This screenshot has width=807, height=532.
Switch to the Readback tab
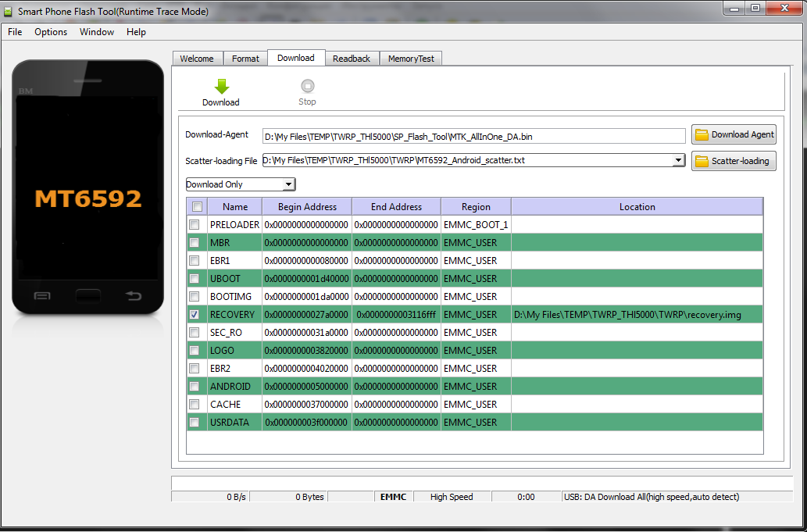[352, 59]
